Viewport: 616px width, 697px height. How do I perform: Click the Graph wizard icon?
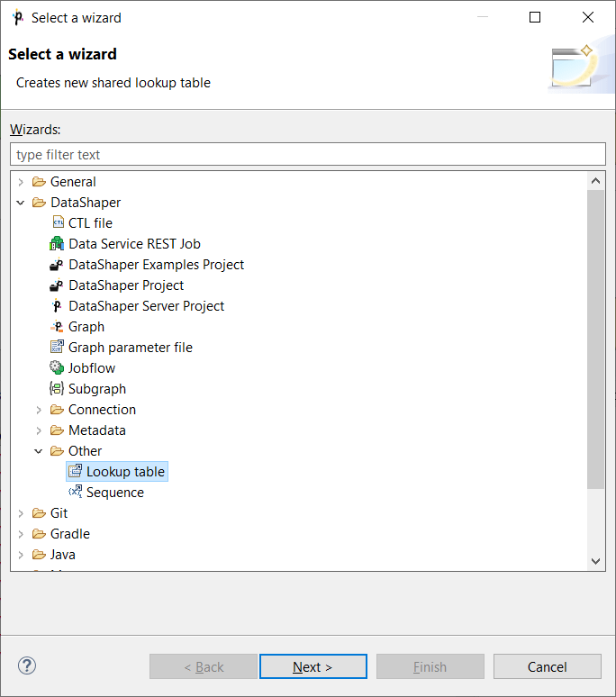[57, 327]
